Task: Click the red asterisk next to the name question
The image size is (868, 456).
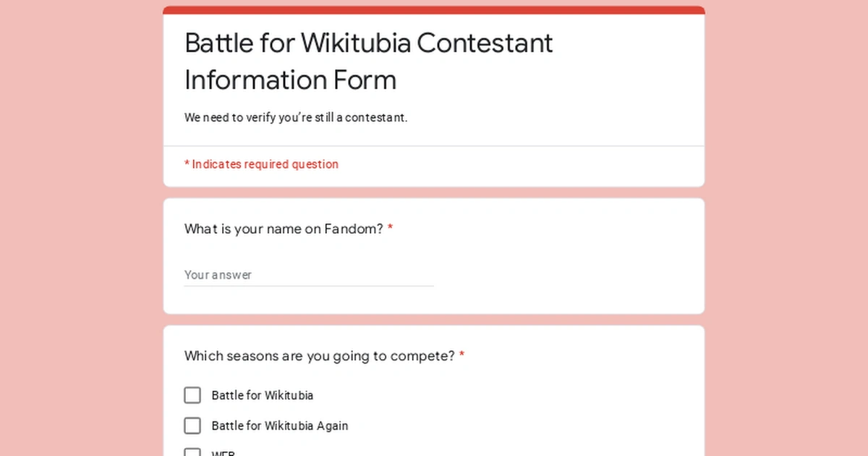Action: click(x=390, y=227)
